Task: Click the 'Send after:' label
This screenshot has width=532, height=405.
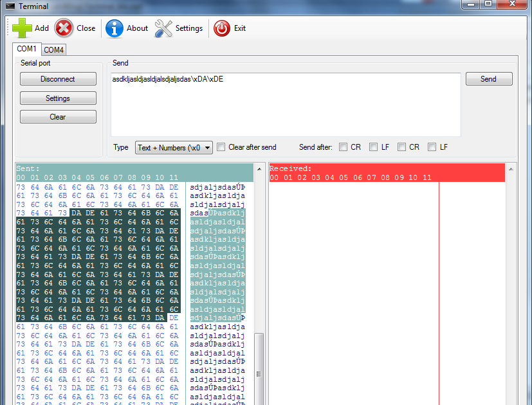Action: (x=316, y=147)
